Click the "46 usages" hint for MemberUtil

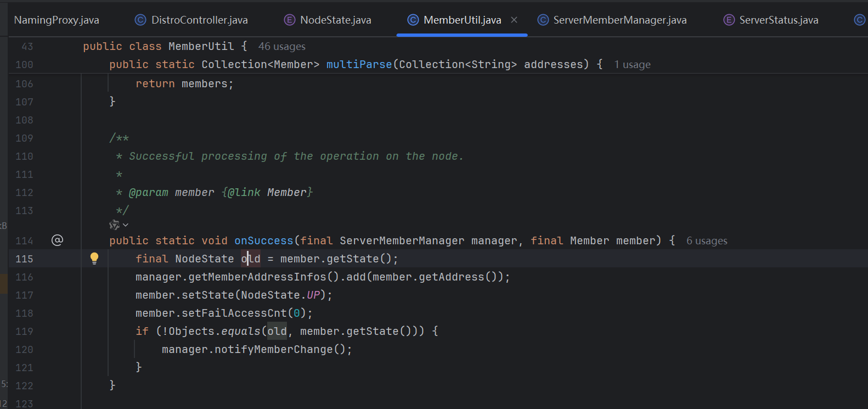click(x=281, y=47)
